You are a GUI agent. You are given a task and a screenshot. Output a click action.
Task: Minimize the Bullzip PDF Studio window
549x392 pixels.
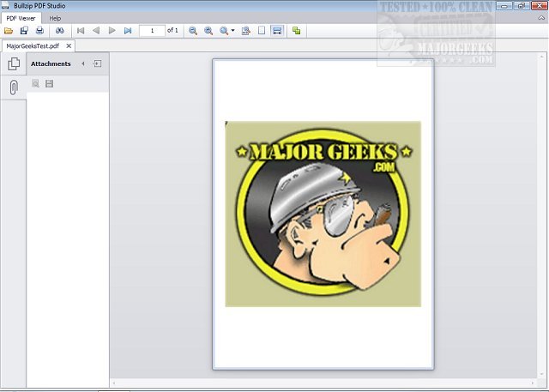(x=504, y=6)
